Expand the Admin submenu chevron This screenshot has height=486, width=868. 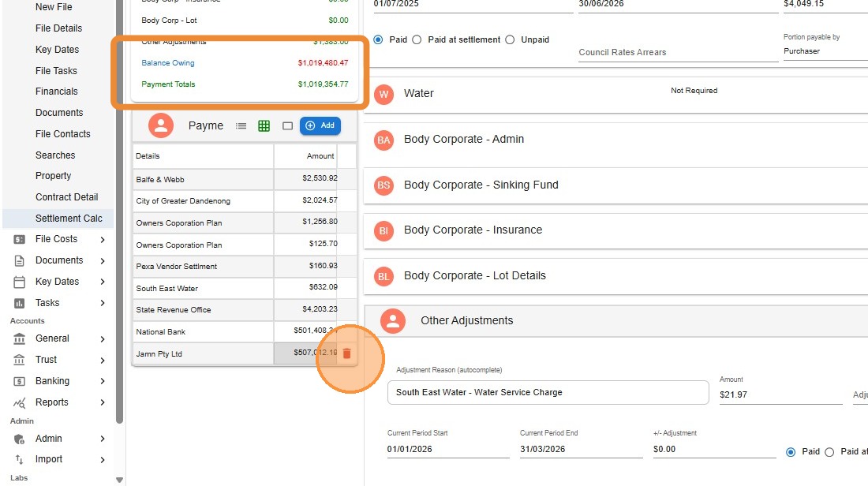(103, 439)
